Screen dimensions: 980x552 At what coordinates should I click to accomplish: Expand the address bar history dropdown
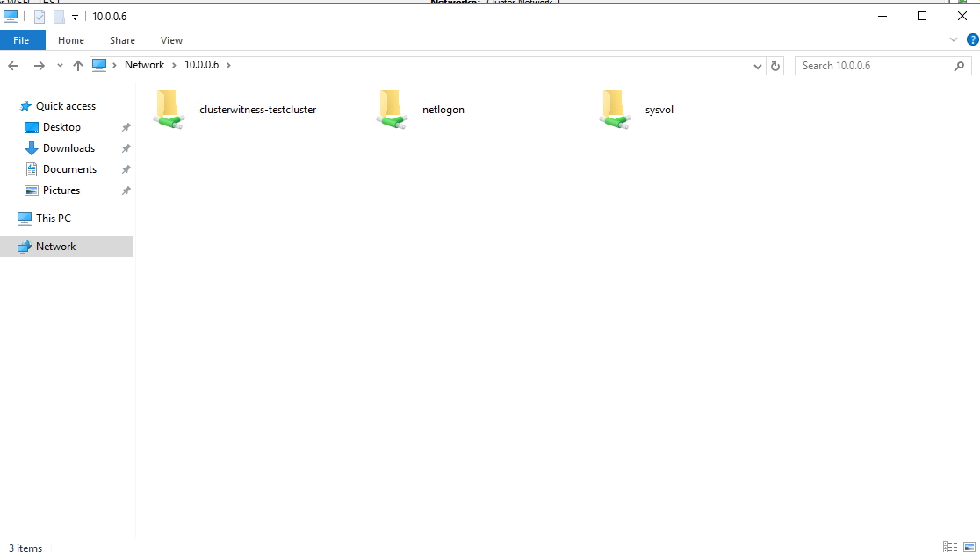758,66
